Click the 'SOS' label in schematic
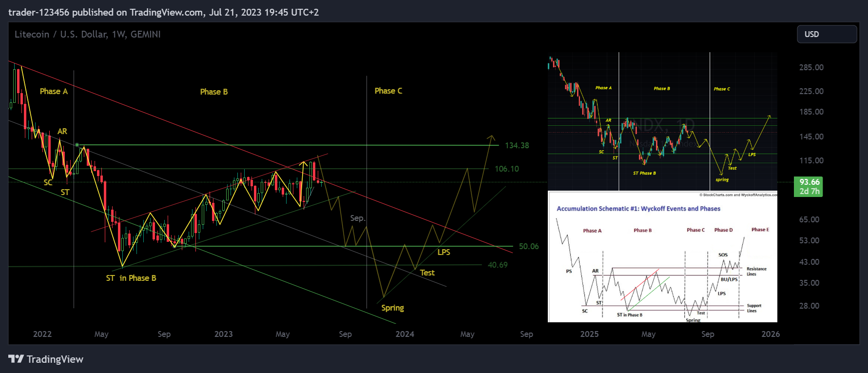 point(723,255)
